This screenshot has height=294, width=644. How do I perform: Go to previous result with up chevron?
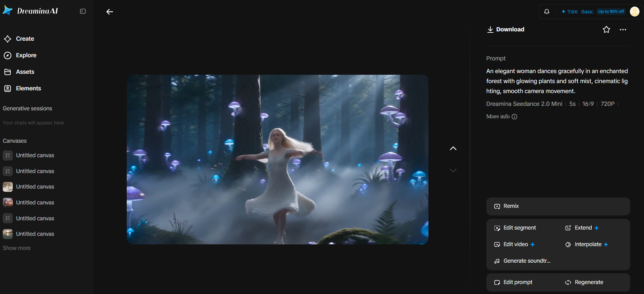(x=453, y=149)
